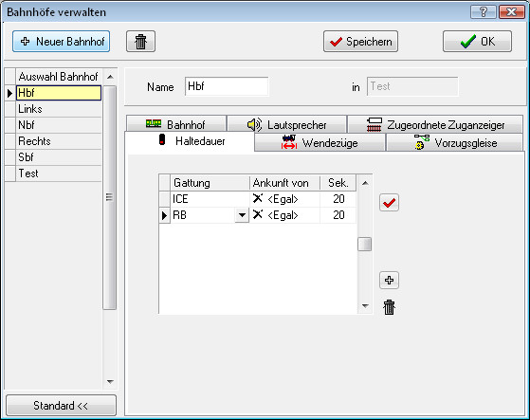The width and height of the screenshot is (530, 420).
Task: Delete selected Haltedauer row with trash icon
Action: coord(389,307)
